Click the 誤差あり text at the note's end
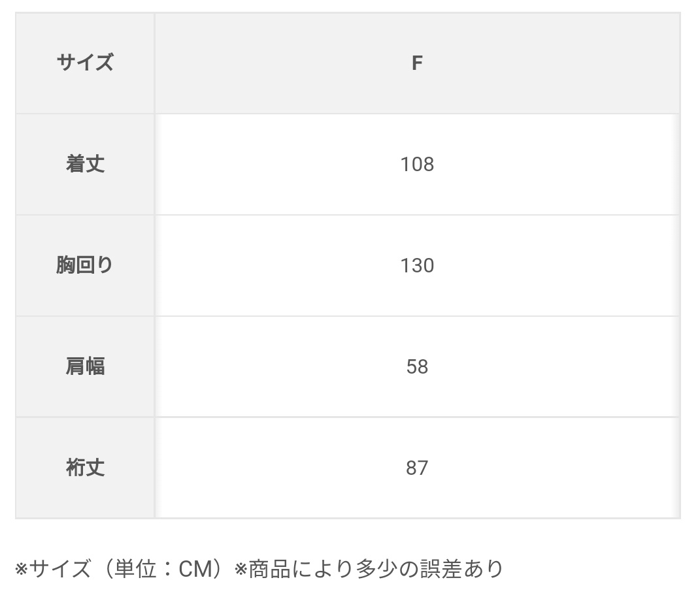The width and height of the screenshot is (700, 597). coord(461,569)
